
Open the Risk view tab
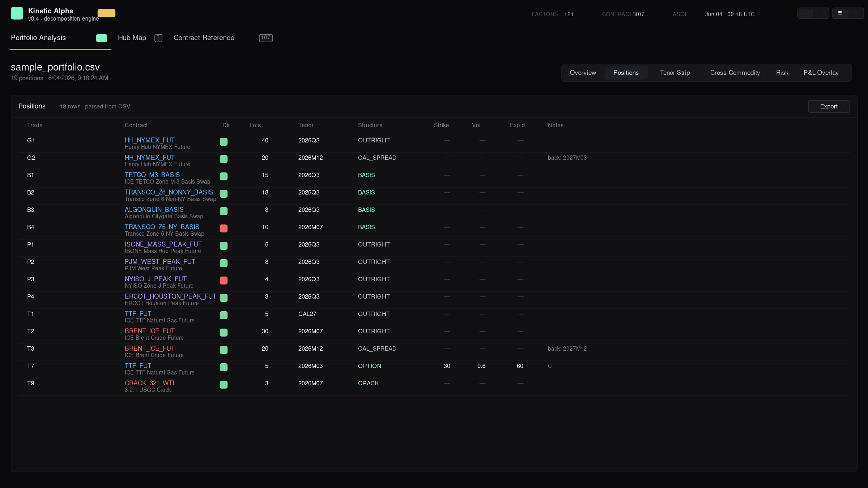pyautogui.click(x=782, y=73)
